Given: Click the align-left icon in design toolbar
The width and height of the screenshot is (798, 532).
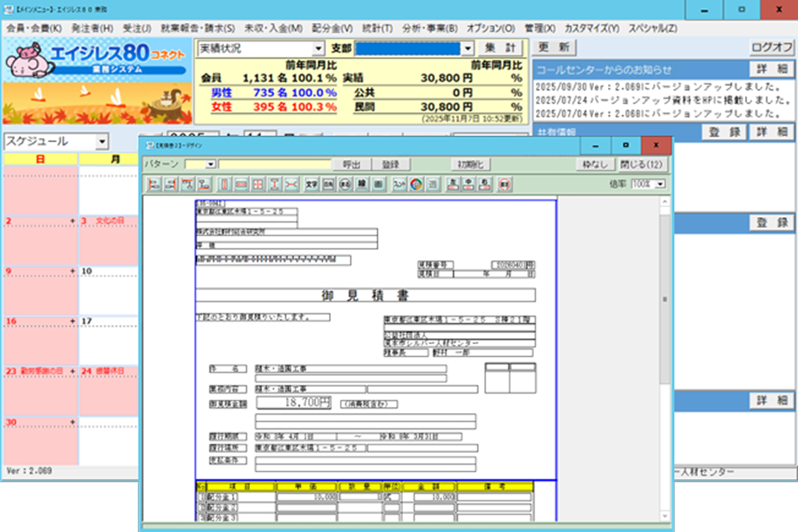Looking at the screenshot, I should (155, 184).
